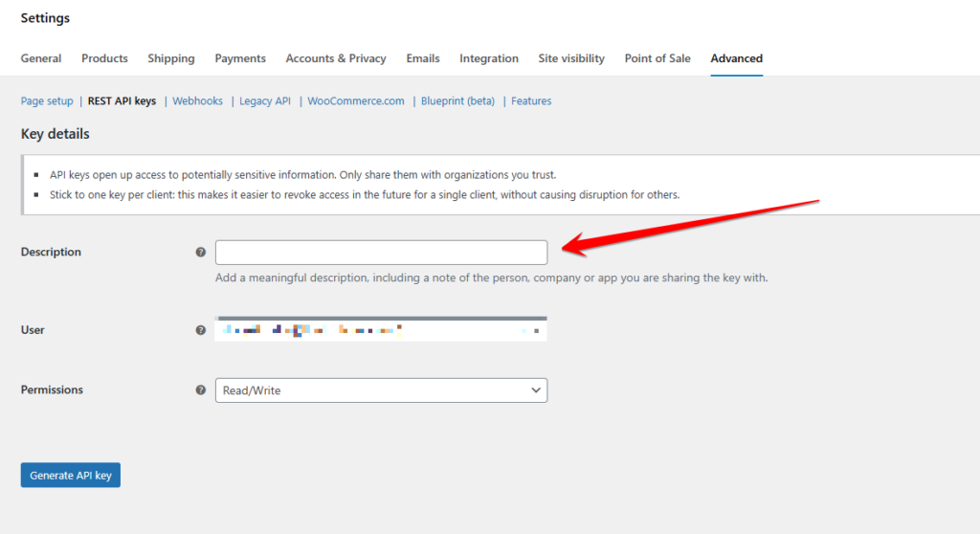Open the Accounts & Privacy tab
Image resolution: width=980 pixels, height=534 pixels.
point(336,58)
